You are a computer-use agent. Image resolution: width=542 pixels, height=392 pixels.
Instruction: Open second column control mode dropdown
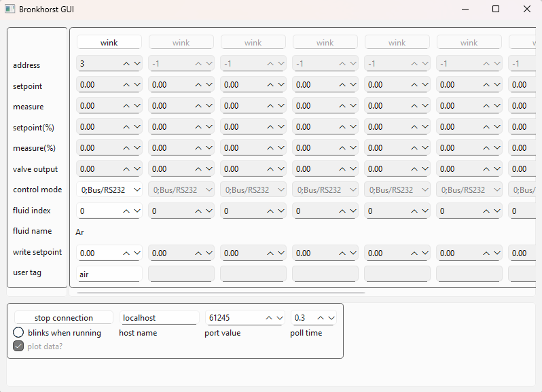pos(181,190)
